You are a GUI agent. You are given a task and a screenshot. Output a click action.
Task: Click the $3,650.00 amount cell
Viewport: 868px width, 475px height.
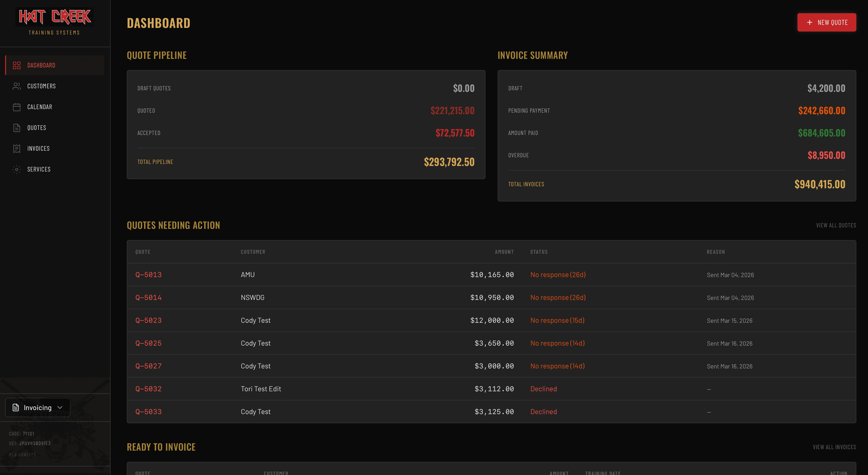click(x=494, y=343)
